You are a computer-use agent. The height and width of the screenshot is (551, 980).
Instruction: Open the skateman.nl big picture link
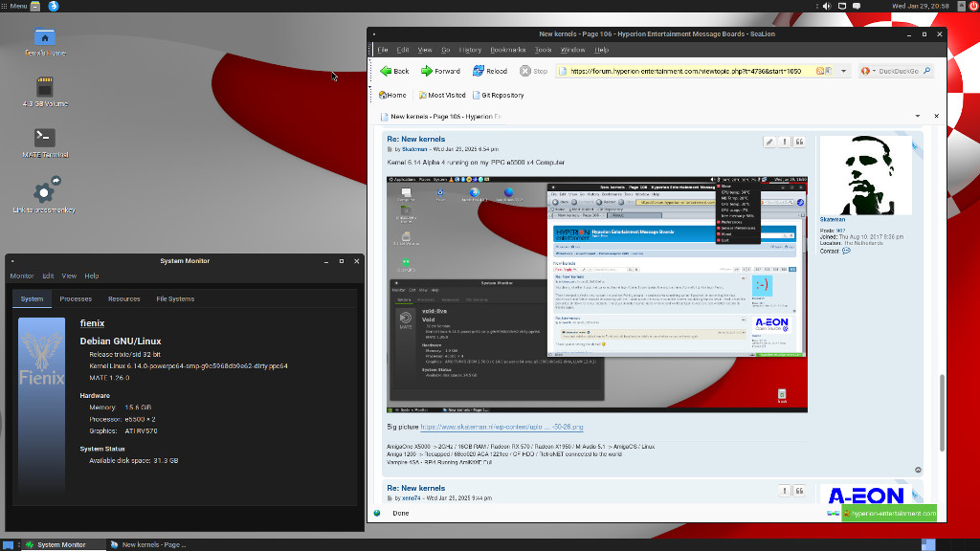[501, 427]
